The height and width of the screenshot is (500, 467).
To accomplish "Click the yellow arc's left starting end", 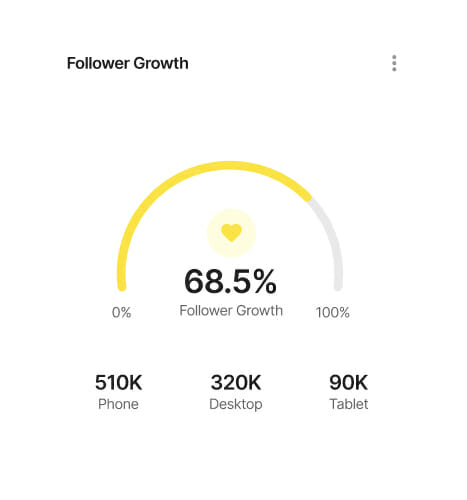I will [x=122, y=287].
